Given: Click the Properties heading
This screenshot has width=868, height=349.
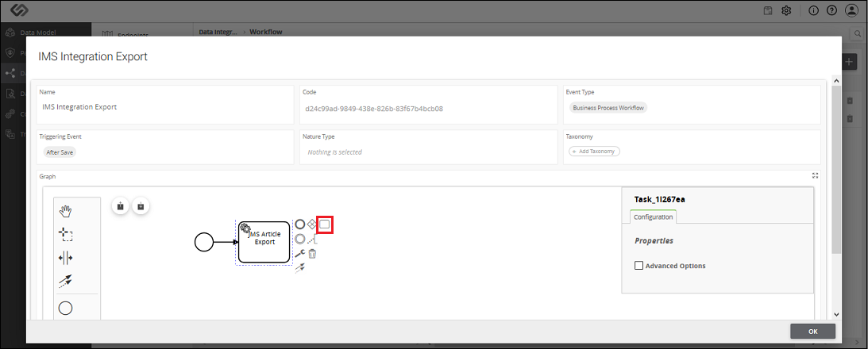Looking at the screenshot, I should pyautogui.click(x=654, y=240).
